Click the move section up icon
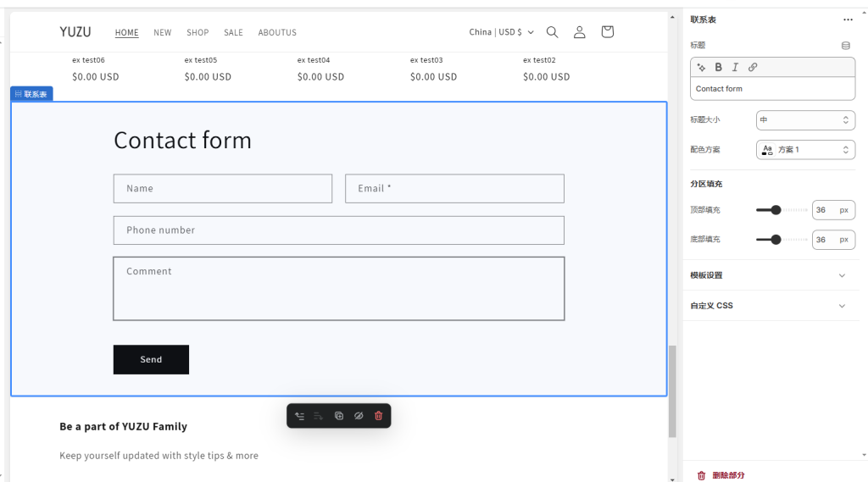 tap(299, 416)
